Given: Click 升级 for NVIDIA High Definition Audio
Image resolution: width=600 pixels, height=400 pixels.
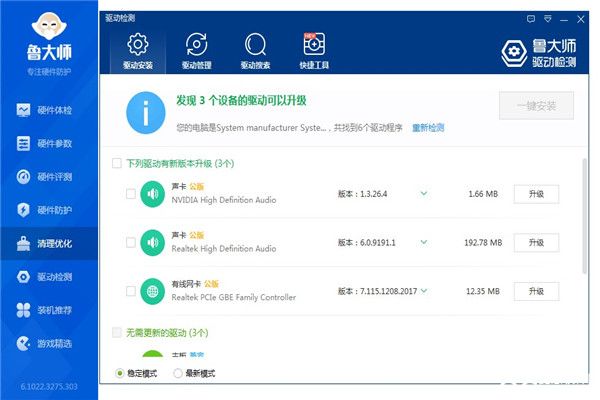Looking at the screenshot, I should pyautogui.click(x=536, y=194).
